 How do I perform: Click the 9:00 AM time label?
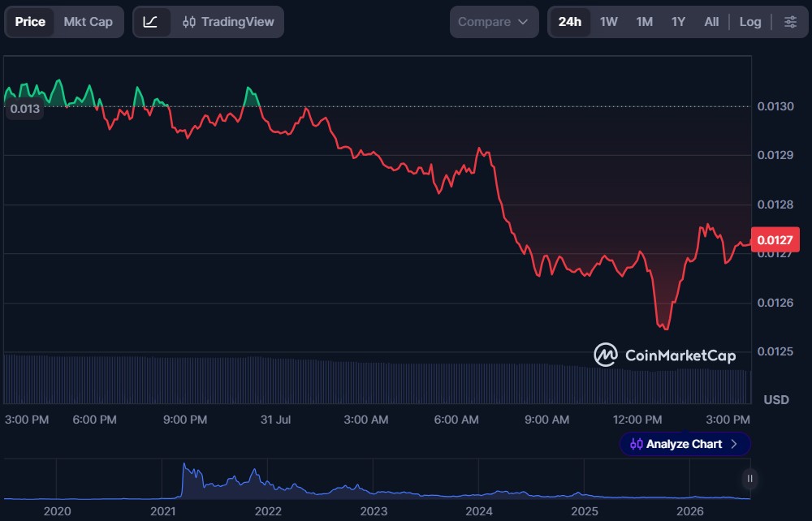click(546, 420)
